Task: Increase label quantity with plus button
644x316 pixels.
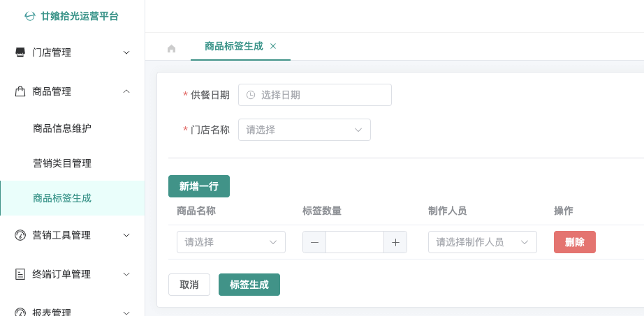Action: pyautogui.click(x=395, y=242)
